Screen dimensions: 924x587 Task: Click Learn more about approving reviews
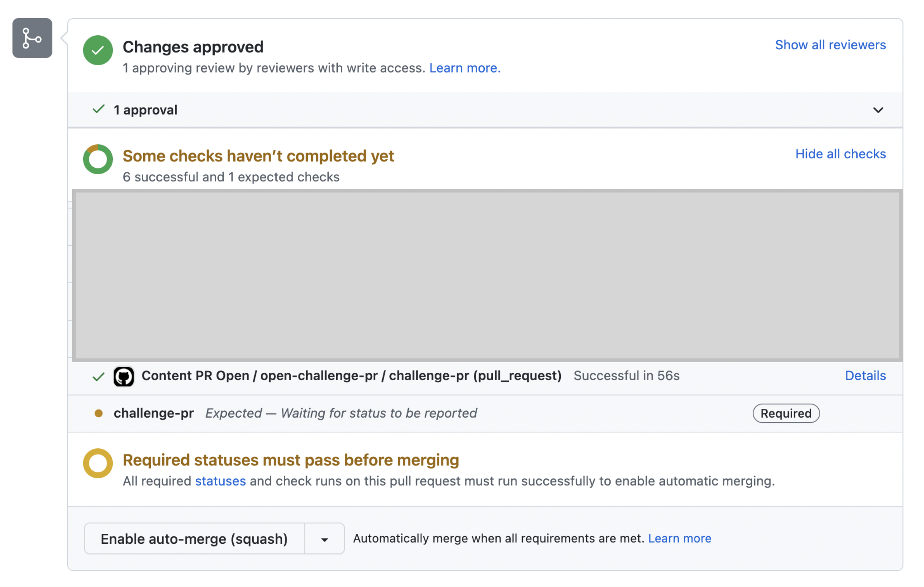point(465,68)
